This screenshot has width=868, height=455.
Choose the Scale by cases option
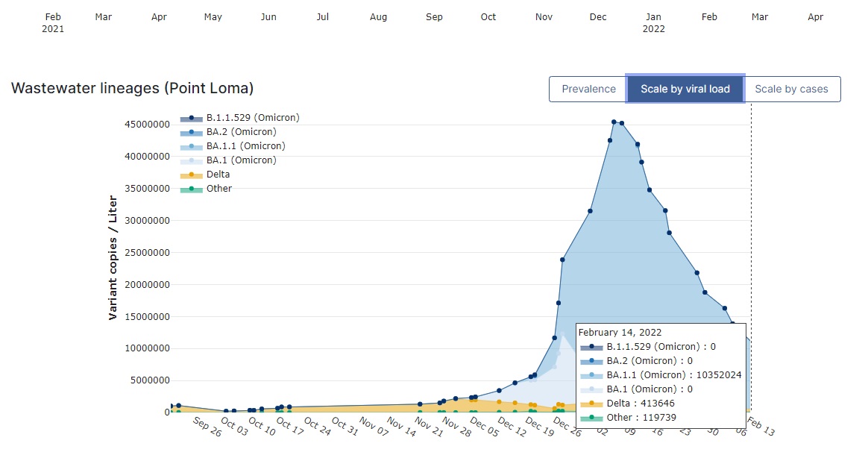pyautogui.click(x=791, y=89)
